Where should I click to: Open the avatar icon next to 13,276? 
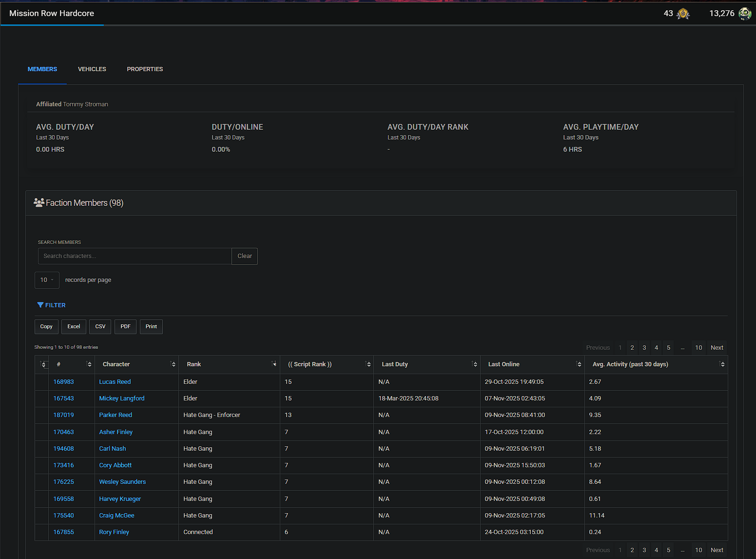pyautogui.click(x=745, y=14)
